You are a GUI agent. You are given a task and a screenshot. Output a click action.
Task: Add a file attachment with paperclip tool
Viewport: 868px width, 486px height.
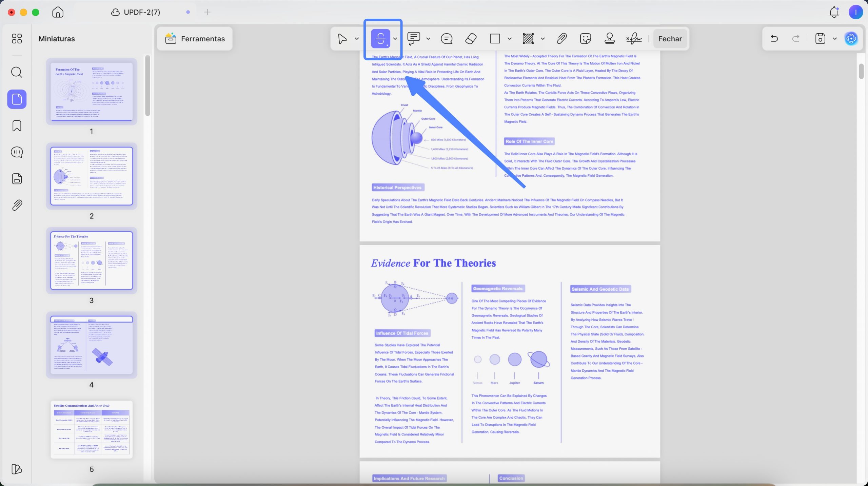click(561, 39)
